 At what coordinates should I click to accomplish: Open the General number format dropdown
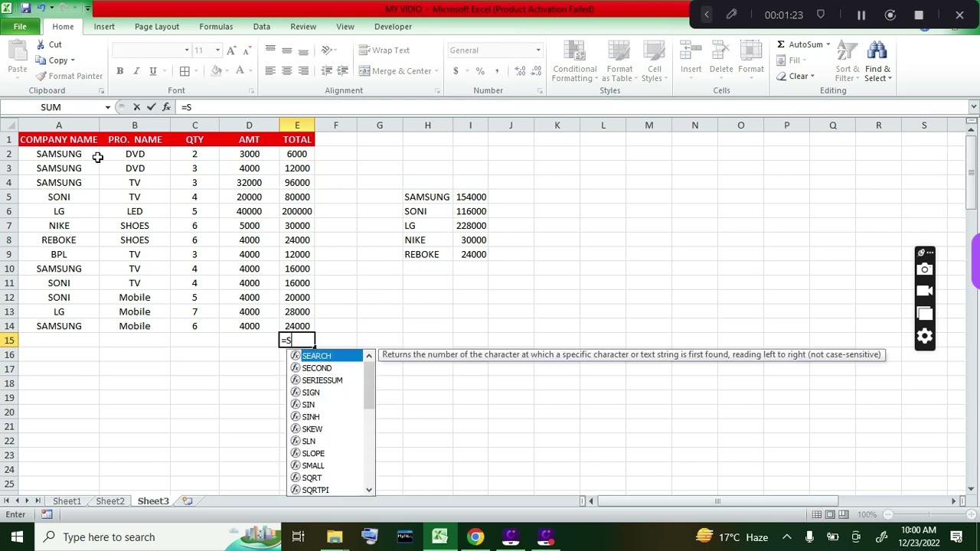[x=538, y=50]
